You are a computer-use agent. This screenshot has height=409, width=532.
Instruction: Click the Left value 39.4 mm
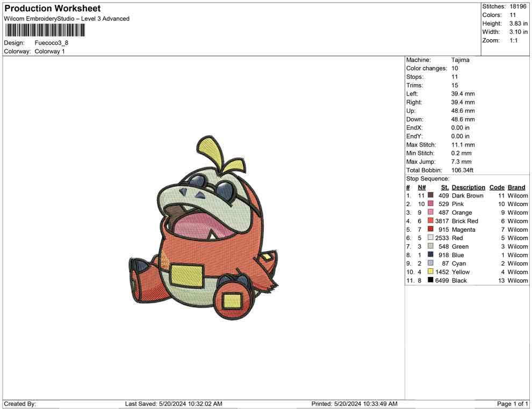pyautogui.click(x=463, y=94)
